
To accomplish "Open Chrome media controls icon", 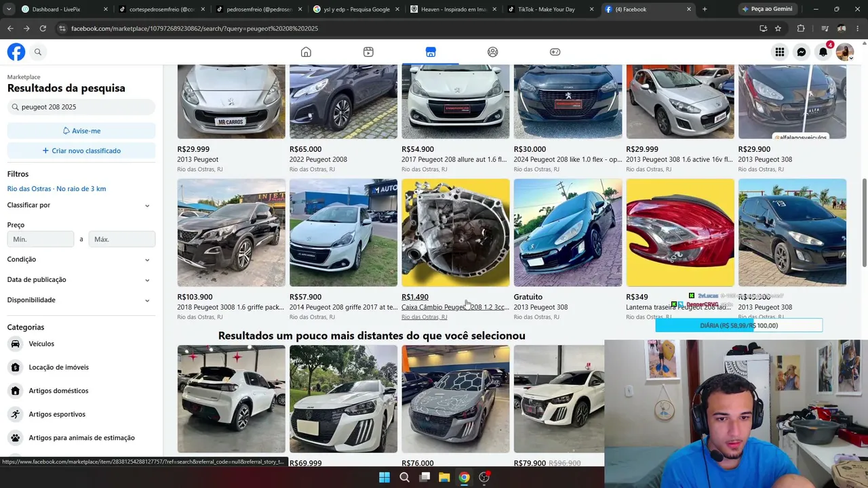I will pyautogui.click(x=825, y=28).
